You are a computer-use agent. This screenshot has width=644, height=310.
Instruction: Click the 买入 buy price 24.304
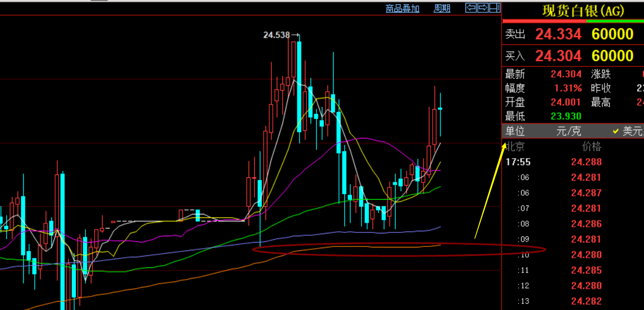[558, 56]
